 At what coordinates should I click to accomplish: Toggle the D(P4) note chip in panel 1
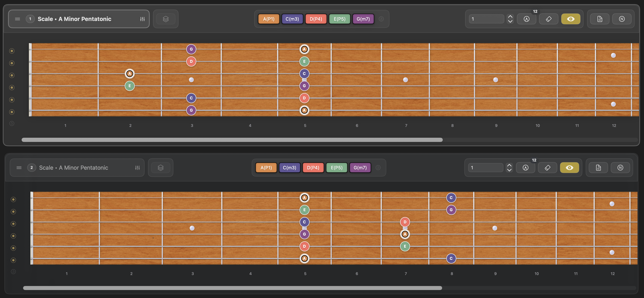(316, 19)
